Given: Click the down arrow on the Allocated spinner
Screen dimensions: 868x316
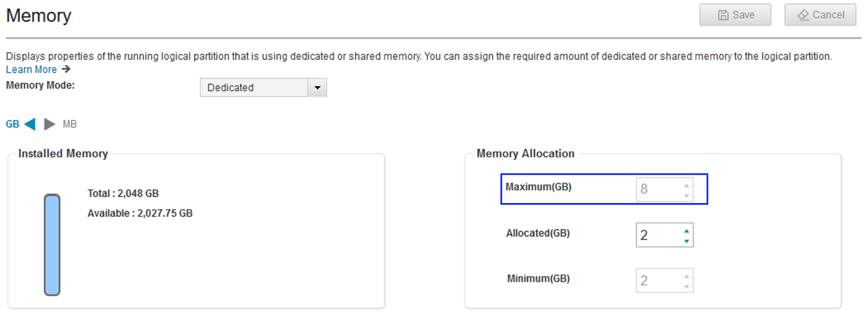Looking at the screenshot, I should click(686, 239).
